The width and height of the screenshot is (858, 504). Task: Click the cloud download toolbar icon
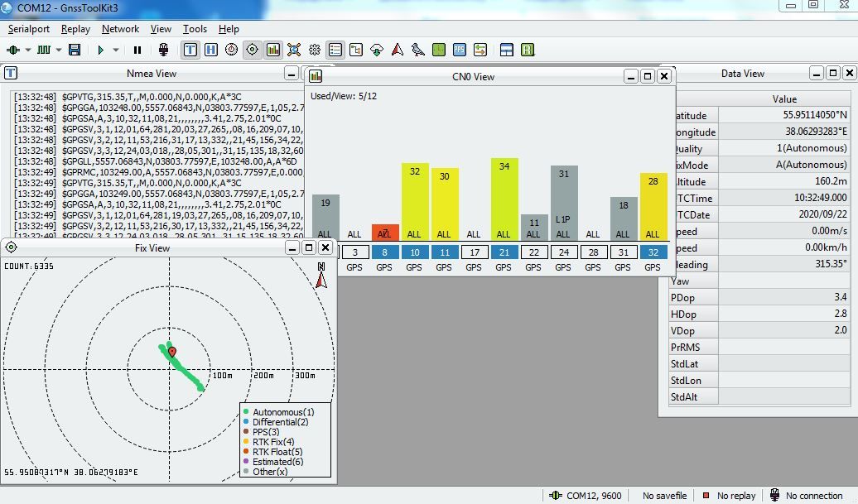tap(377, 50)
